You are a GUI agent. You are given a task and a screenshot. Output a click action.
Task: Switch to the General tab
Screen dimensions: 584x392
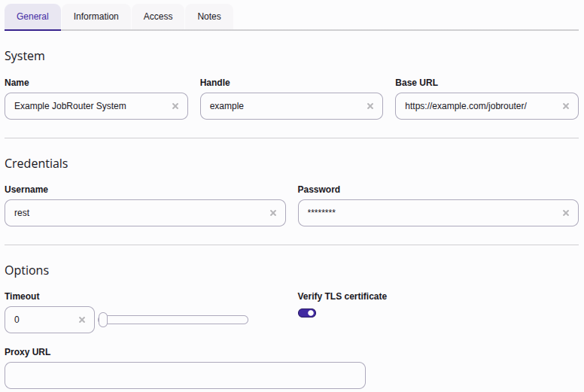(32, 17)
